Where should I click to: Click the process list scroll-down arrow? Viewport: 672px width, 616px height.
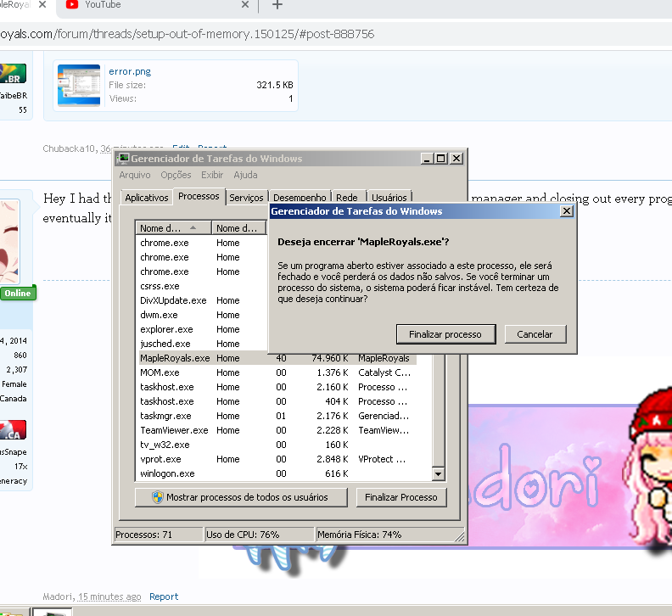point(438,473)
